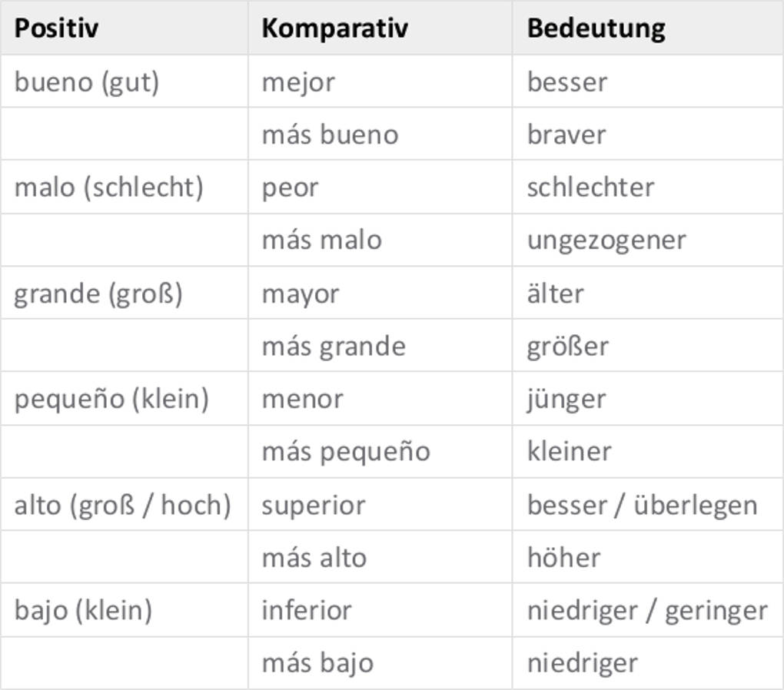Screen dimensions: 784x690
Task: Select the bueno (gut) cell
Action: pos(87,81)
